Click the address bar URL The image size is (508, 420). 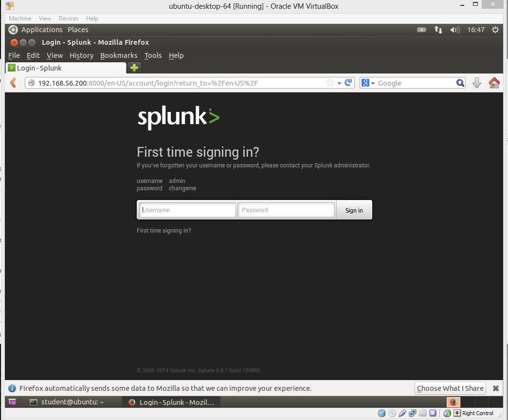point(148,83)
